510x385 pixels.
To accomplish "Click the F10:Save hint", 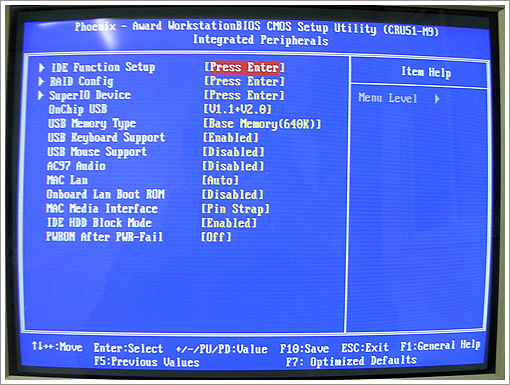I will click(304, 349).
